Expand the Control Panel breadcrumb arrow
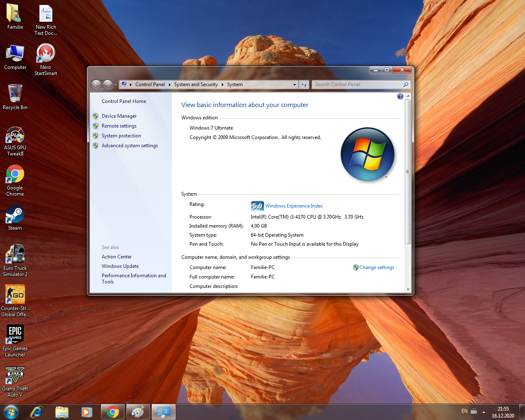This screenshot has width=525, height=420. (169, 84)
